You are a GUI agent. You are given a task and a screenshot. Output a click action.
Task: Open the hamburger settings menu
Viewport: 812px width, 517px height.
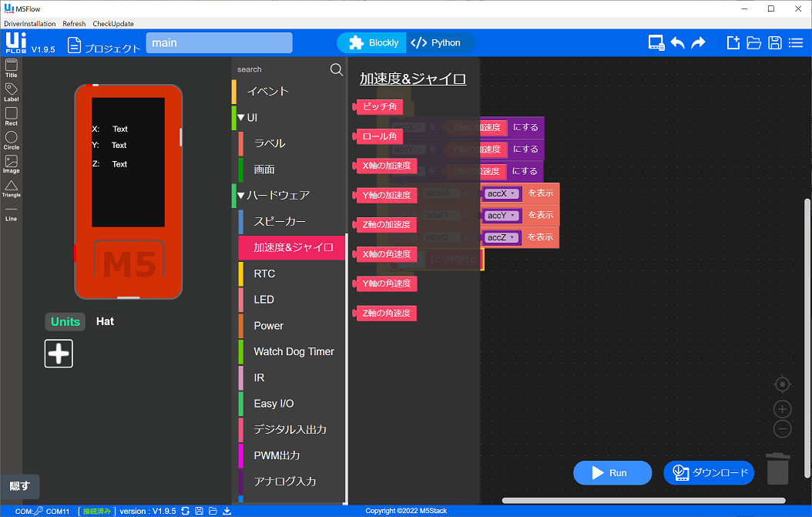point(795,42)
